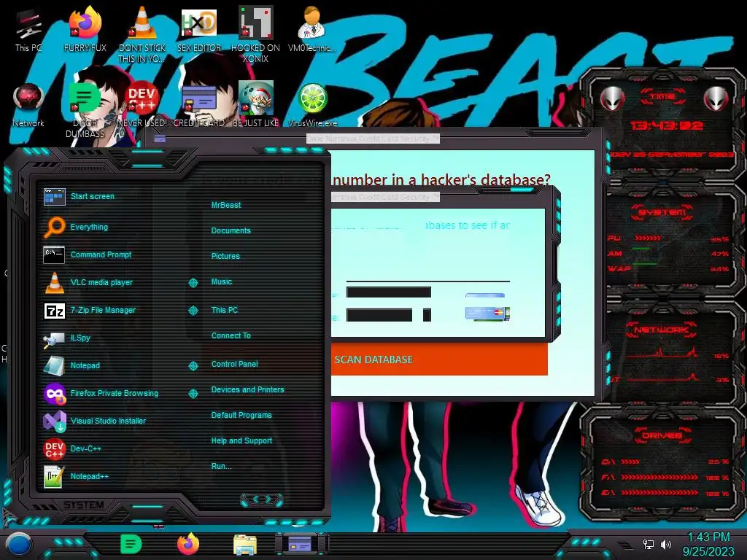Screen dimensions: 747x560
Task: Click the Start orb on the taskbar
Action: coord(19,545)
